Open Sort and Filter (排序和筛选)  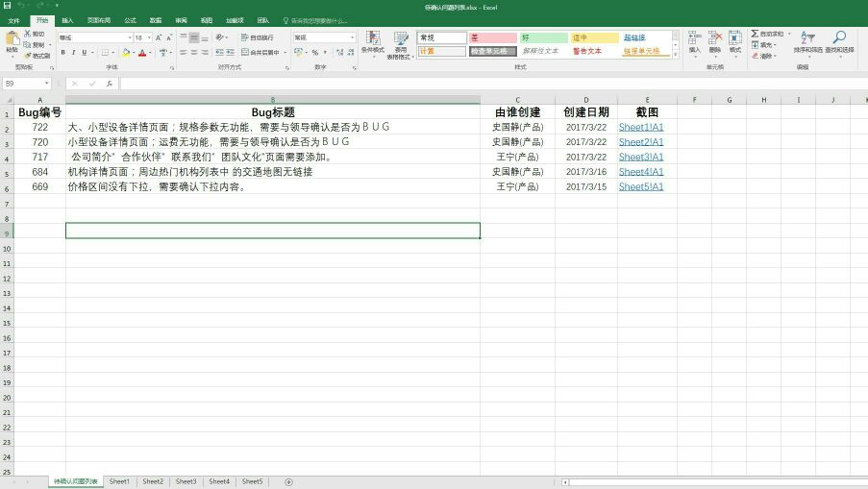tap(807, 42)
